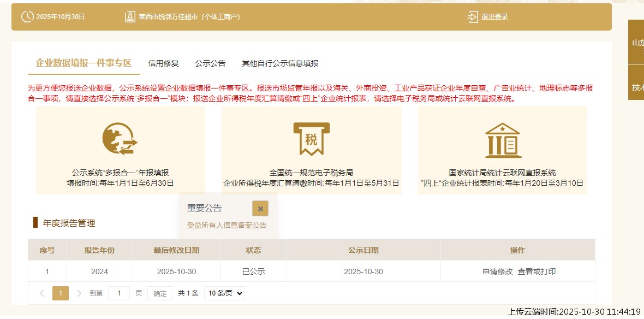This screenshot has height=319, width=644.
Task: Click 退出登录 to log out
Action: (x=495, y=16)
